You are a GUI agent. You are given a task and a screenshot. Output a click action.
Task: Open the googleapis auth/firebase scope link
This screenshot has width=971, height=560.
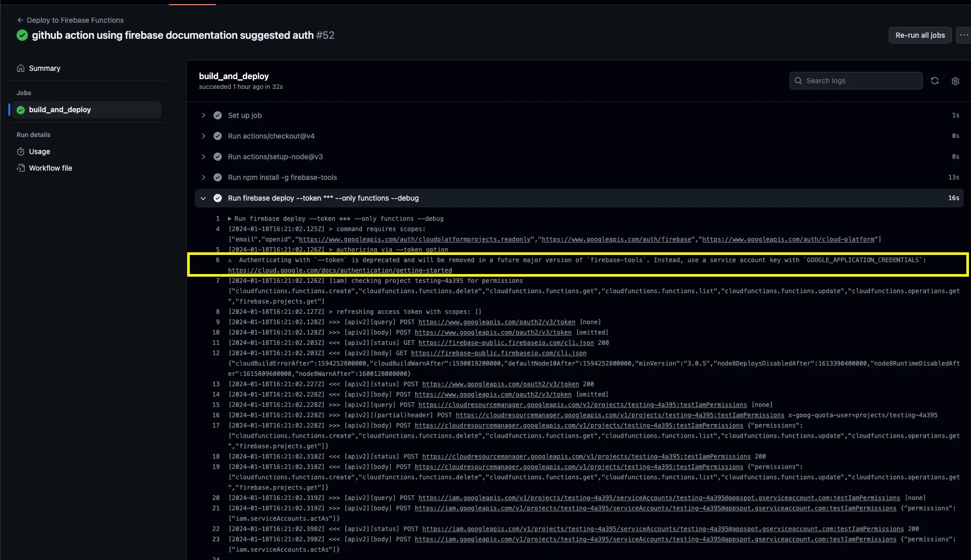[x=616, y=239]
